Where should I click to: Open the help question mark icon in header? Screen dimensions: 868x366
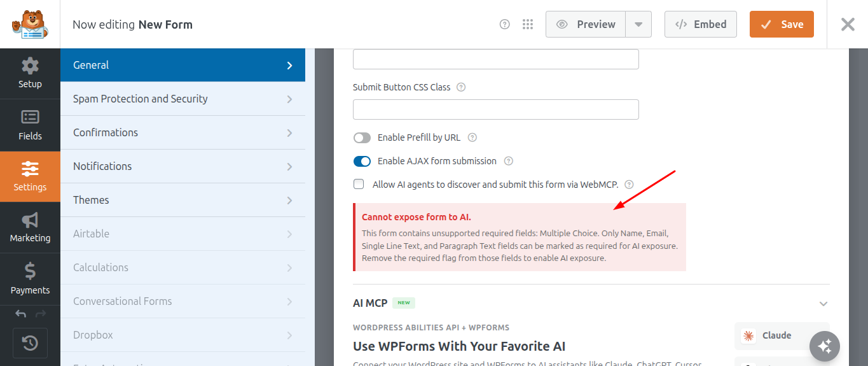tap(505, 24)
